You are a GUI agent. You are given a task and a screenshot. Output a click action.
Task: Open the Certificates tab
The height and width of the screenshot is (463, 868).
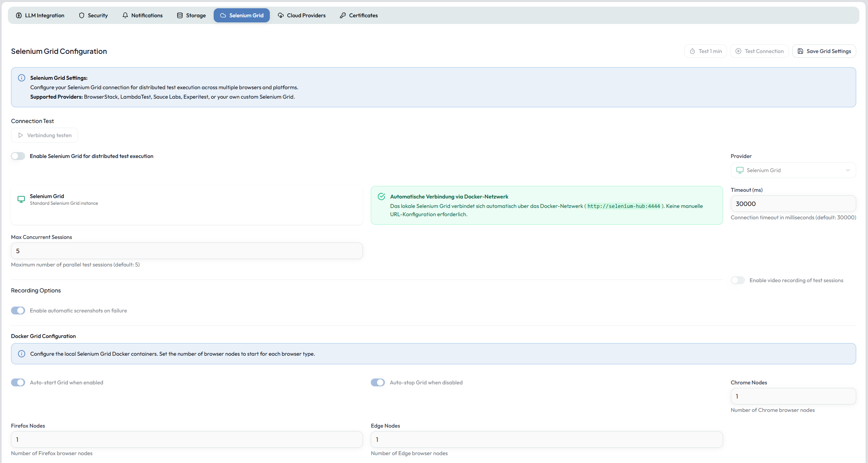359,15
